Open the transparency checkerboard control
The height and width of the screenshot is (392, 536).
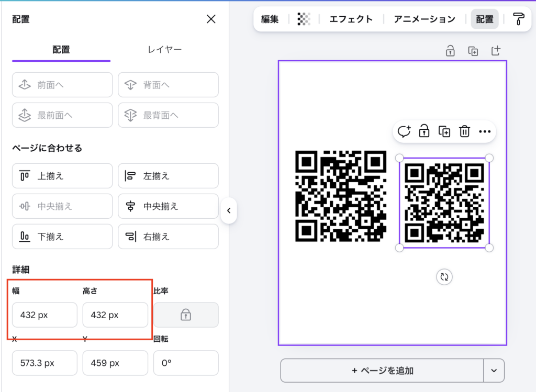coord(304,19)
